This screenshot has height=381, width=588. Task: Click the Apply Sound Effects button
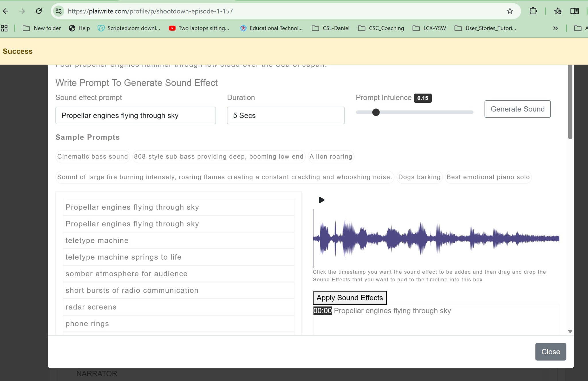[x=350, y=298]
